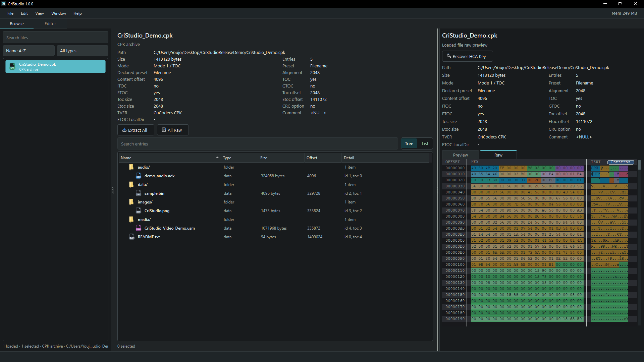Switch entries view to Tree
The height and width of the screenshot is (362, 644).
409,143
